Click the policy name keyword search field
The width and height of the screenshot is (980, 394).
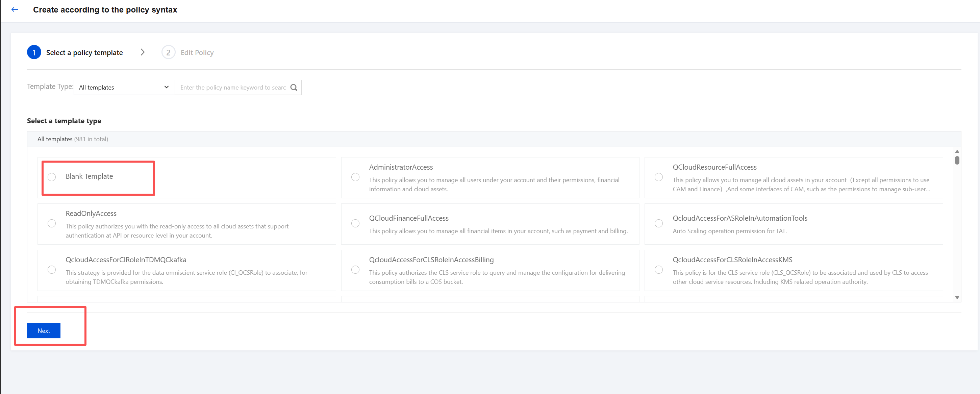233,88
